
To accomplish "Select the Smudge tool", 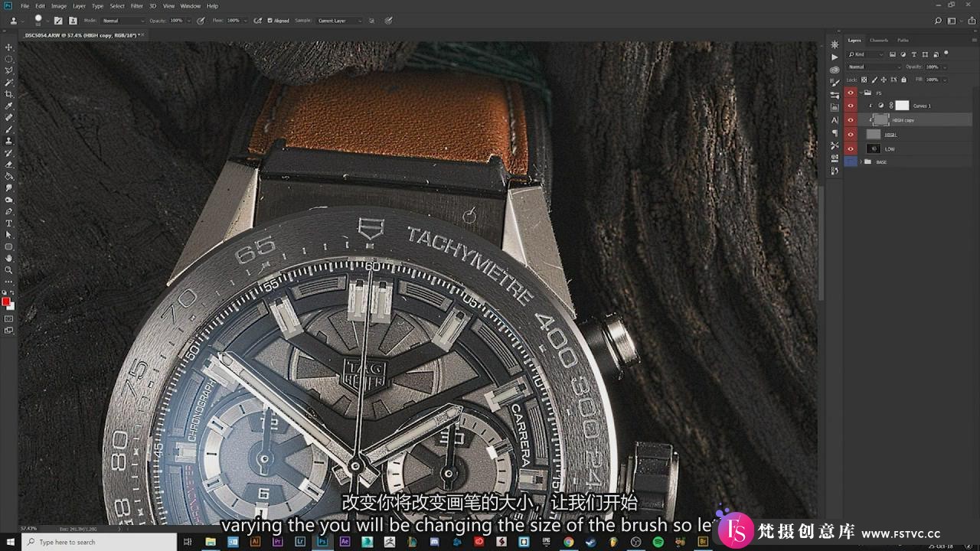I will point(9,187).
